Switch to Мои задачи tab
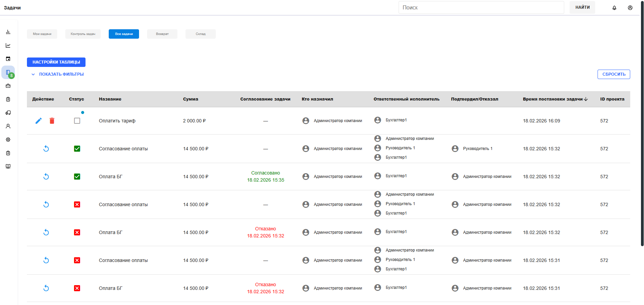Image resolution: width=644 pixels, height=305 pixels. [42, 34]
